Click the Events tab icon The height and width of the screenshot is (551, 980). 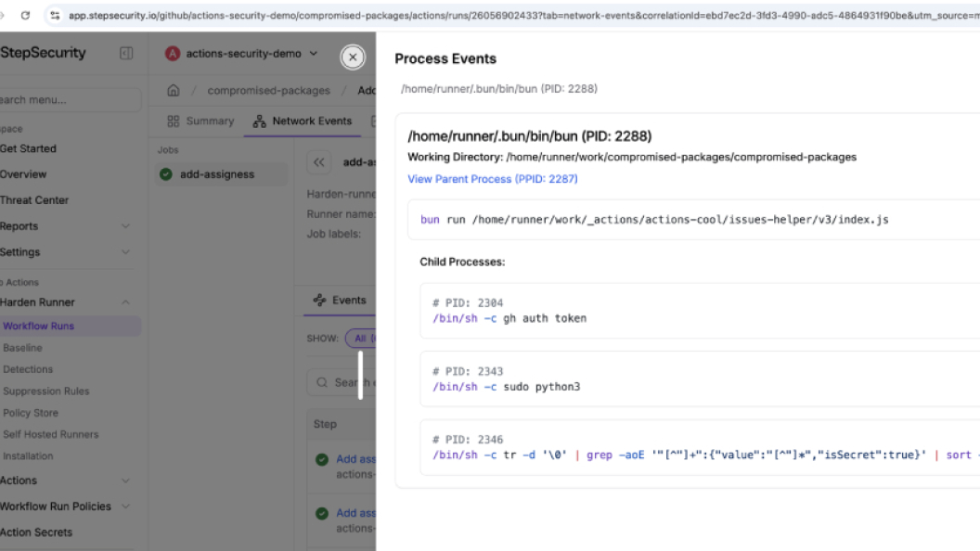point(320,301)
